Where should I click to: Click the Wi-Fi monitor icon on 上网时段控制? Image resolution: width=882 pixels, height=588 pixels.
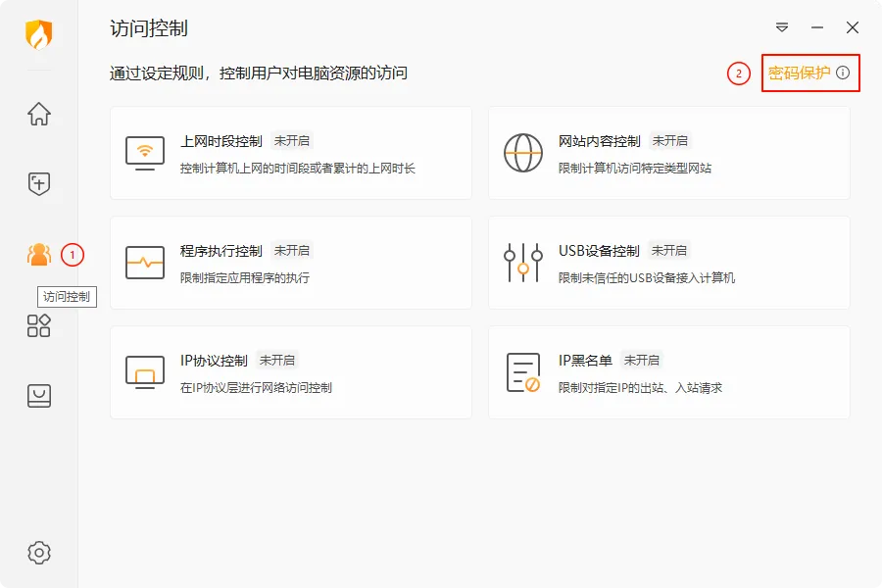145,153
